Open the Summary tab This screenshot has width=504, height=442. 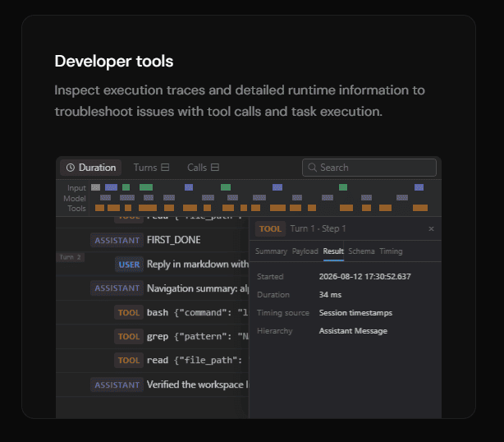[x=271, y=251]
